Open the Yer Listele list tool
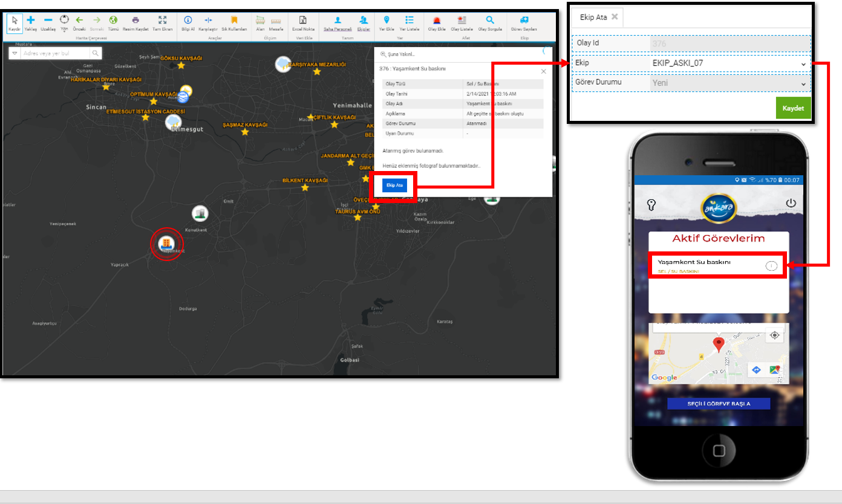842x504 pixels. (x=410, y=21)
